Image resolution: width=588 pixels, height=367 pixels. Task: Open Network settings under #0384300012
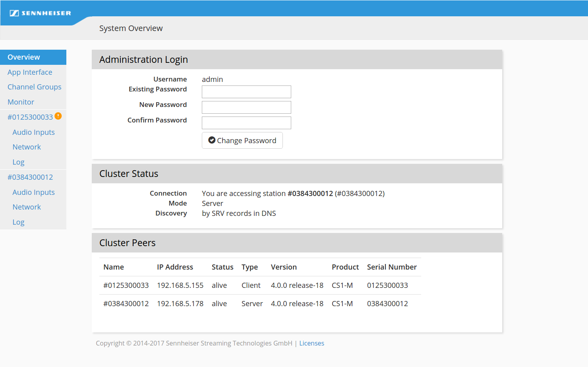point(27,207)
